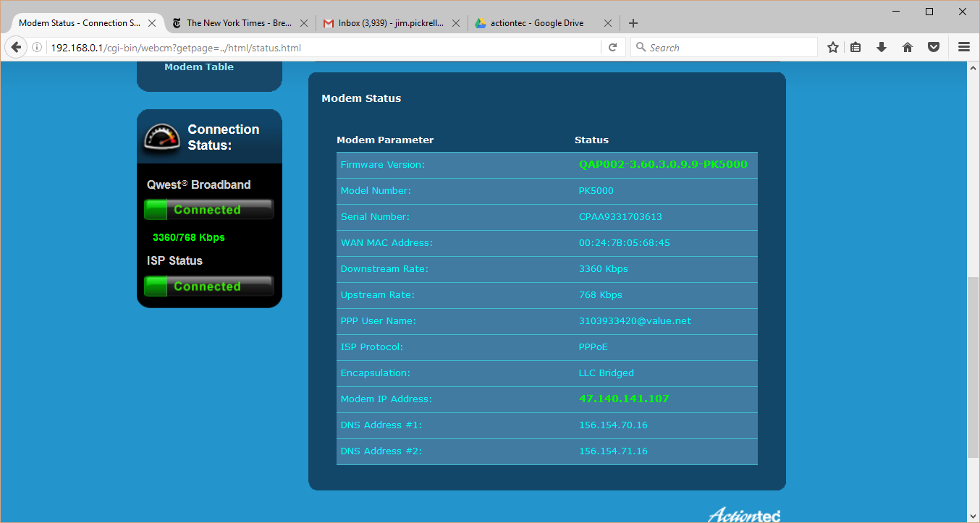Click the search magnifier icon
Viewport: 980px width, 523px height.
(x=641, y=48)
